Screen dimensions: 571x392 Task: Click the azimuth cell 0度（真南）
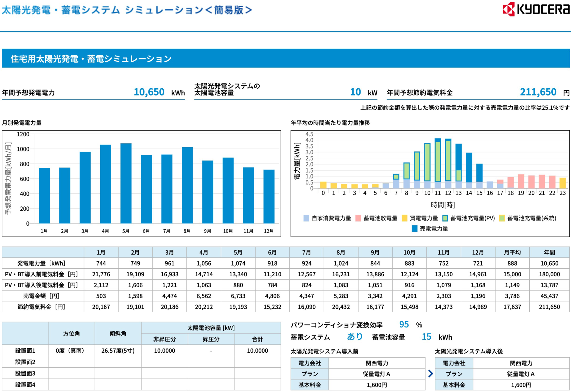coord(71,351)
